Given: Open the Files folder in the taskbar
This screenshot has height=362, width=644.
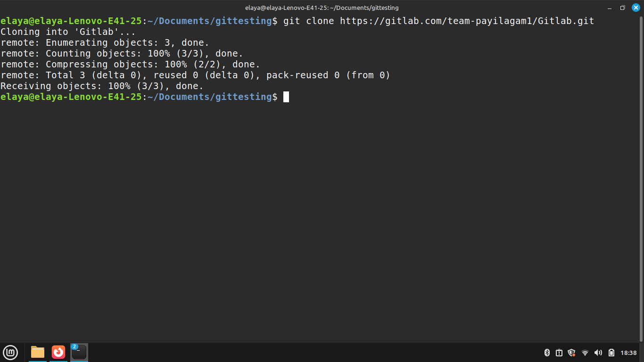Looking at the screenshot, I should pyautogui.click(x=38, y=352).
